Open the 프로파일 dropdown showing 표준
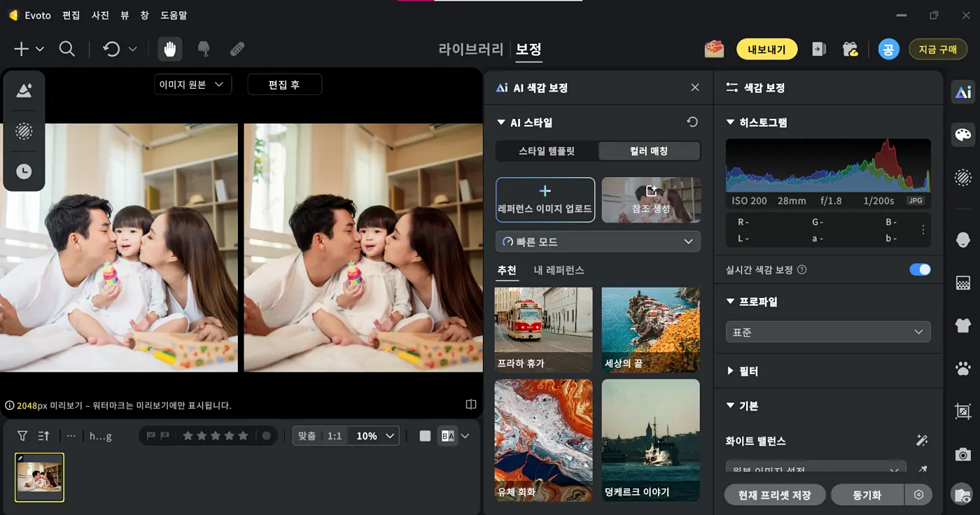This screenshot has width=980, height=515. 828,331
